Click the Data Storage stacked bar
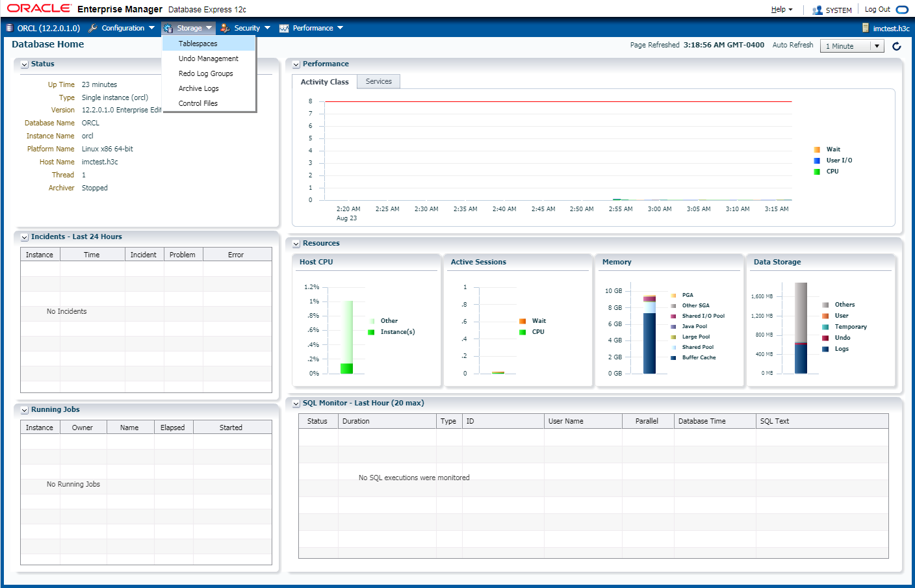915x588 pixels. click(x=801, y=328)
